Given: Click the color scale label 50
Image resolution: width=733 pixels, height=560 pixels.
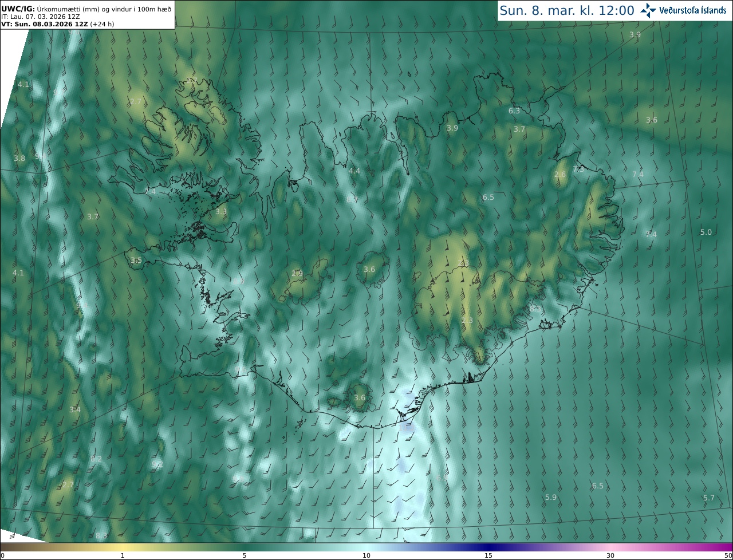Looking at the screenshot, I should 728,556.
